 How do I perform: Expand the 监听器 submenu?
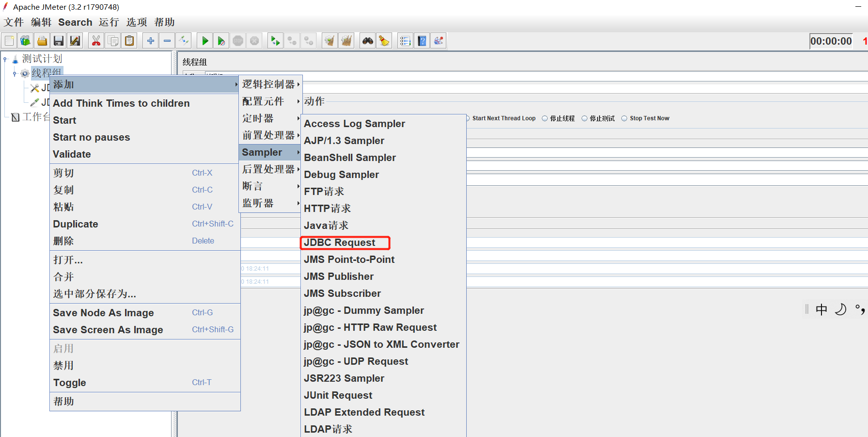click(270, 203)
